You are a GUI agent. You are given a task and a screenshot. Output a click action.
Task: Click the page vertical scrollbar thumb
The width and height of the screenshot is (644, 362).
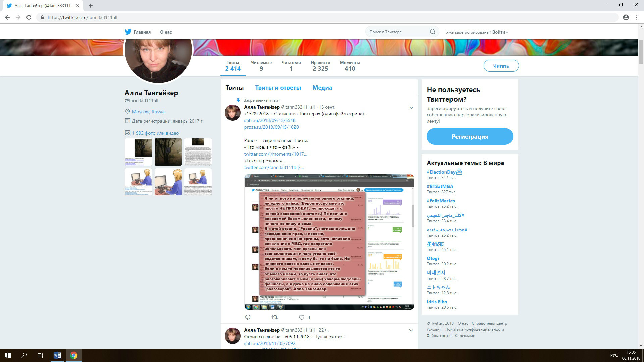coord(641,52)
